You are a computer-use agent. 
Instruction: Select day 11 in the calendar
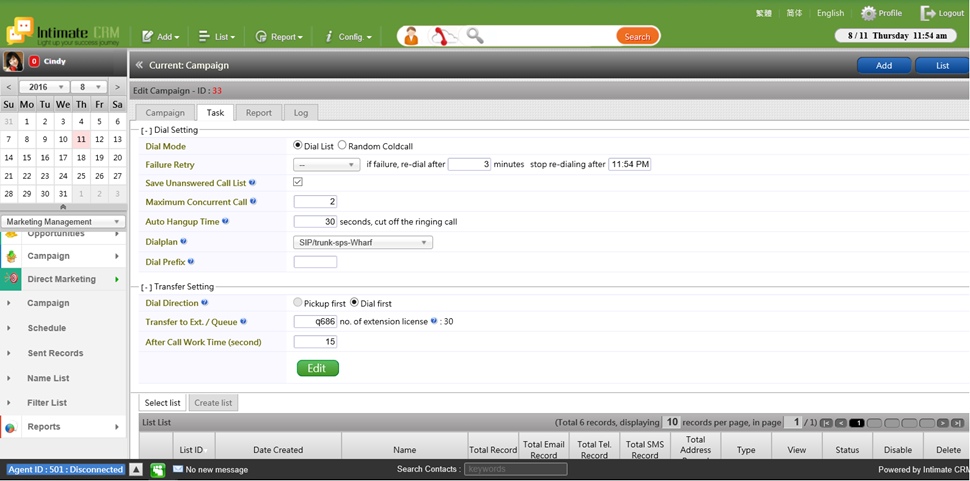[x=81, y=140]
